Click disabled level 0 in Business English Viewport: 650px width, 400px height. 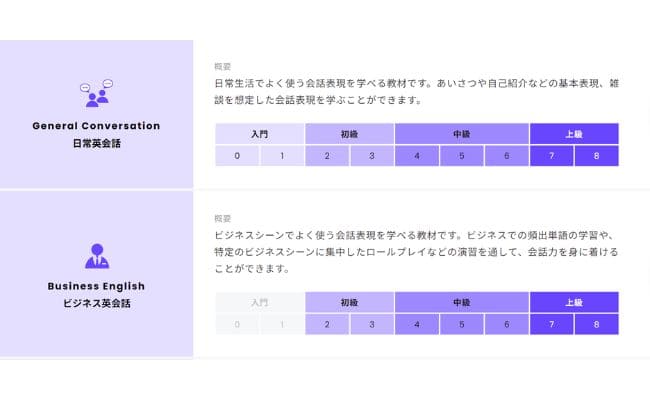coord(237,324)
